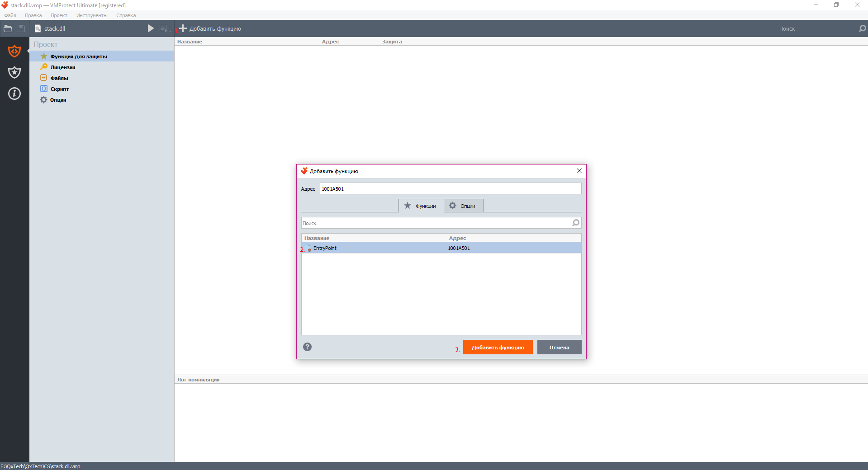Click the script braces icon beside Скрипт

pos(44,89)
